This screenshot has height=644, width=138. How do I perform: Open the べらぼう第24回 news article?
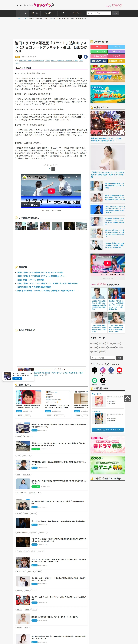(x=58, y=521)
